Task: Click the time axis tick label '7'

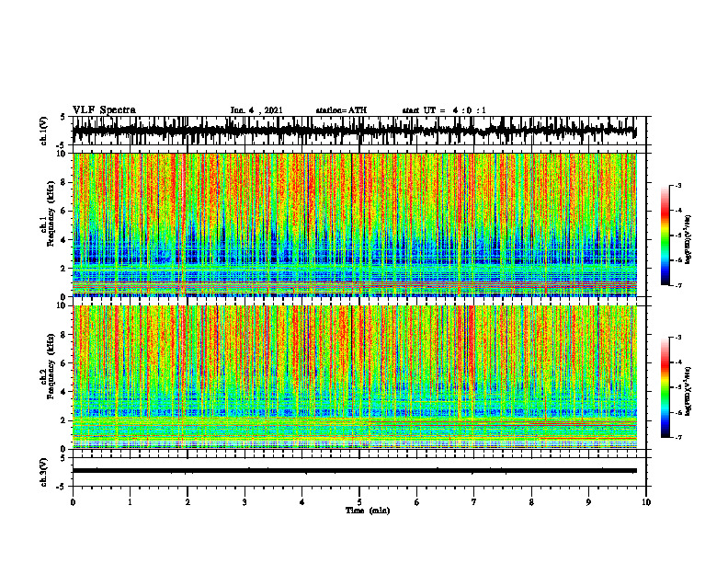Action: [474, 502]
